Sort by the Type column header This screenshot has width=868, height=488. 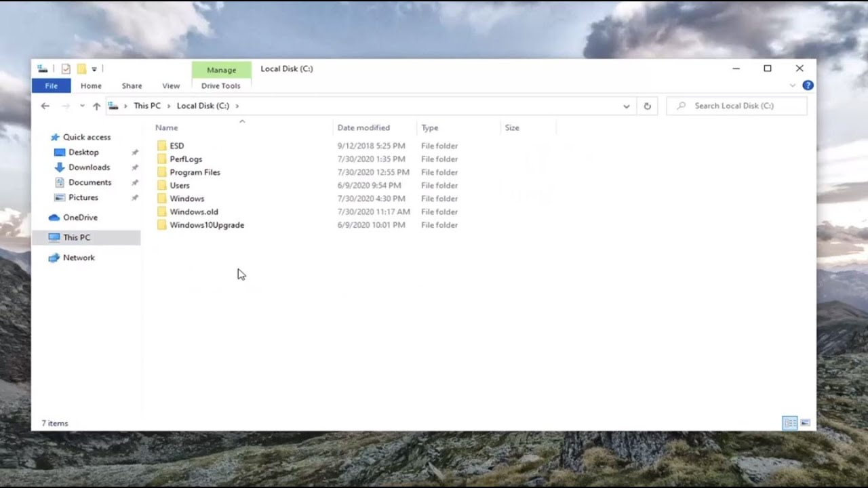(x=430, y=127)
